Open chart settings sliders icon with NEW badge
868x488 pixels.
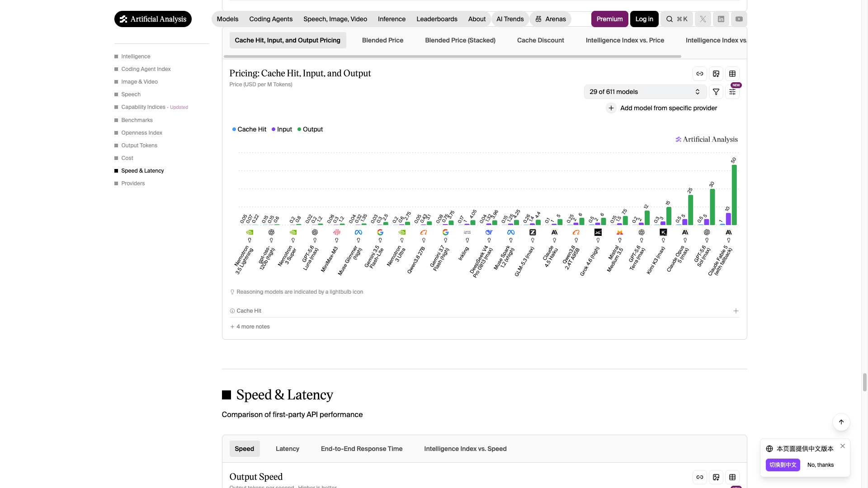point(732,92)
